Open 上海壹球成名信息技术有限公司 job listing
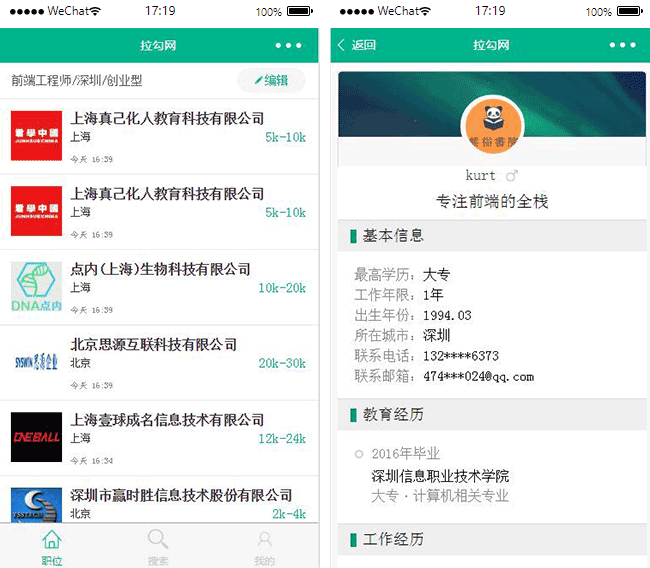This screenshot has width=650, height=568. [x=159, y=438]
